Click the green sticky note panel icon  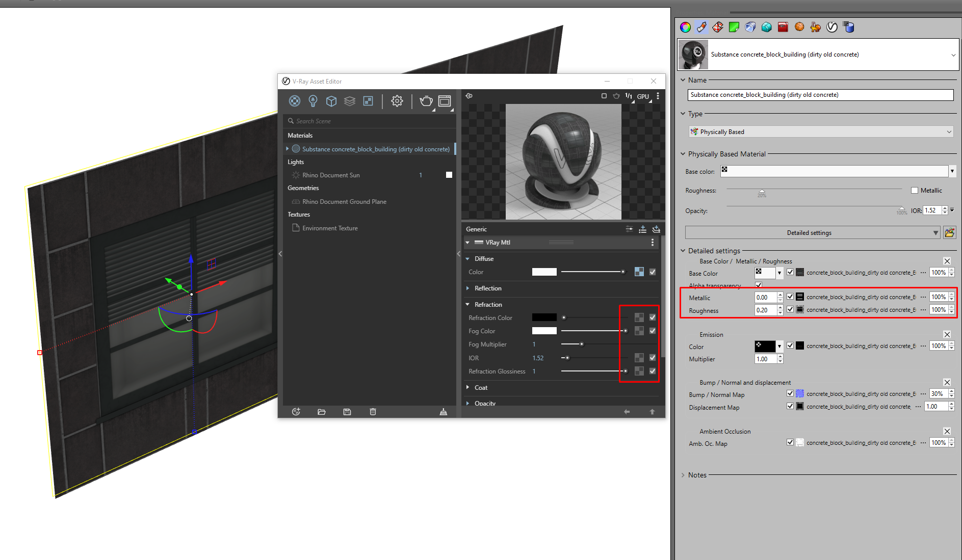734,27
